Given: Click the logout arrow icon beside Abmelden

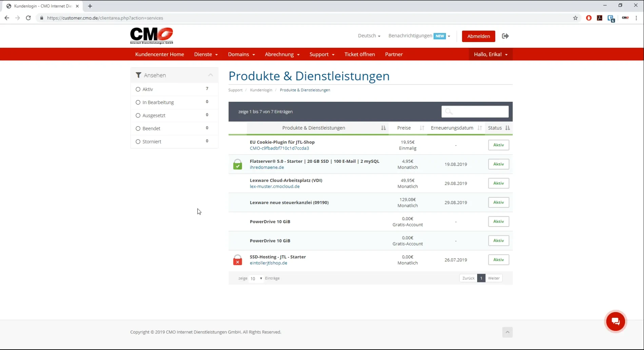Looking at the screenshot, I should pos(505,36).
